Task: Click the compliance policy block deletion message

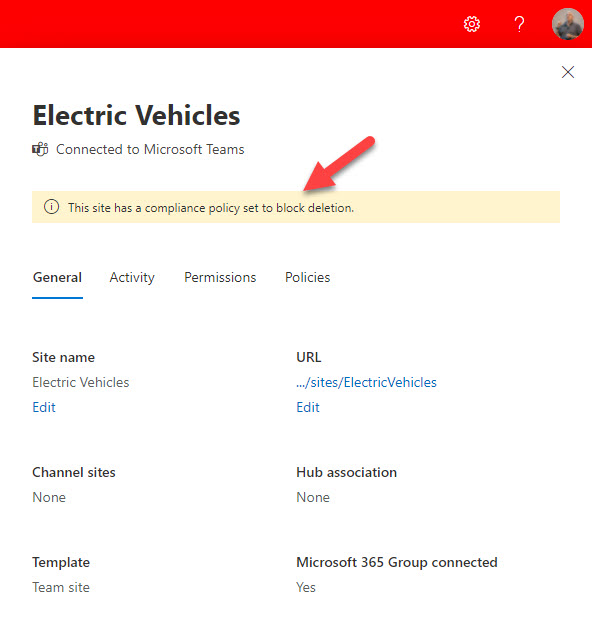Action: click(x=211, y=208)
